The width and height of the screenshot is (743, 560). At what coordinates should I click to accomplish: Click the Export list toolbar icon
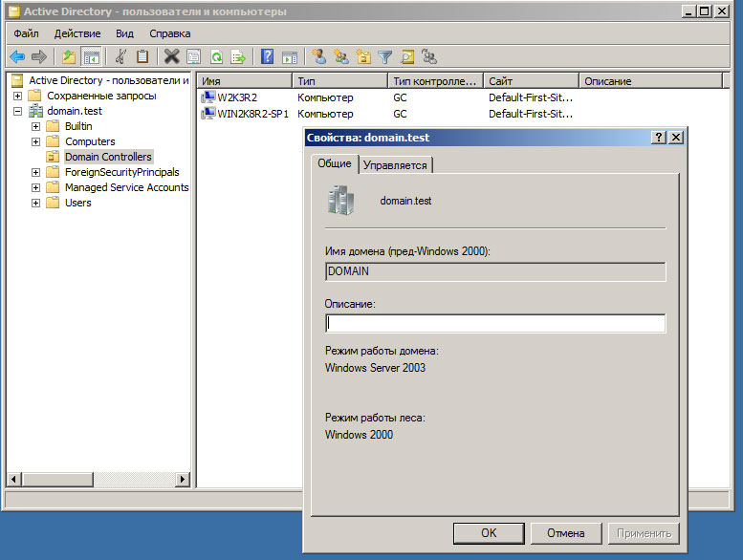tap(238, 57)
